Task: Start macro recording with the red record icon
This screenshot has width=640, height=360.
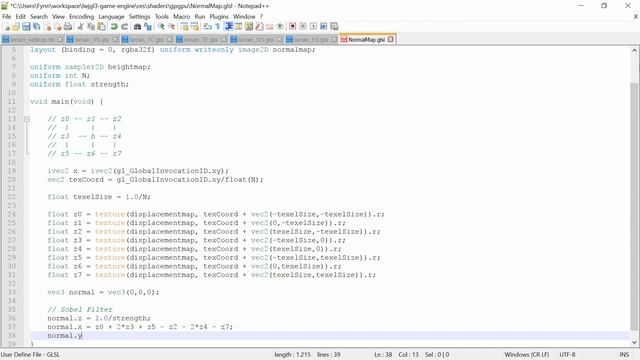Action: click(x=292, y=27)
